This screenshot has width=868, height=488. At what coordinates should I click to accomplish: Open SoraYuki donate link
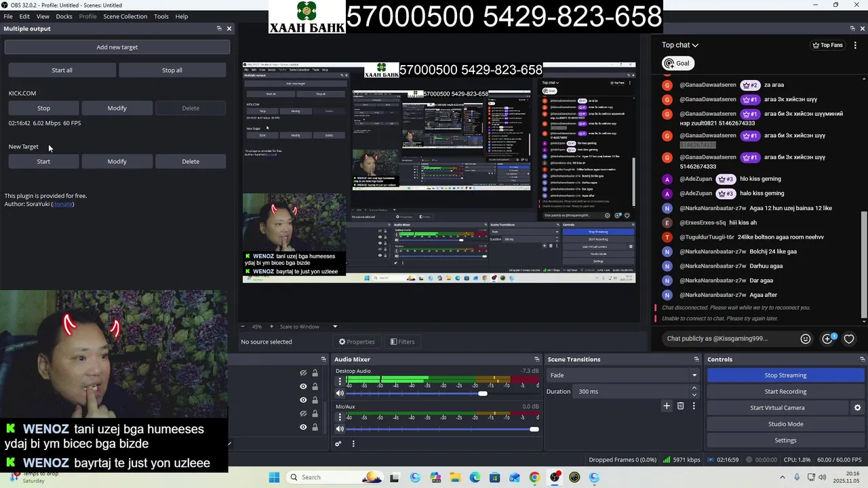pyautogui.click(x=62, y=204)
